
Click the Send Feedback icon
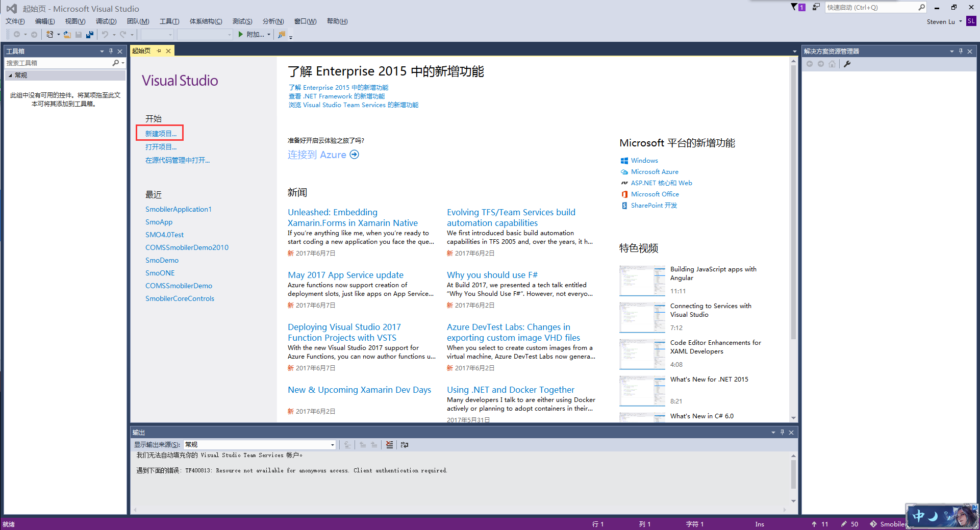click(816, 7)
